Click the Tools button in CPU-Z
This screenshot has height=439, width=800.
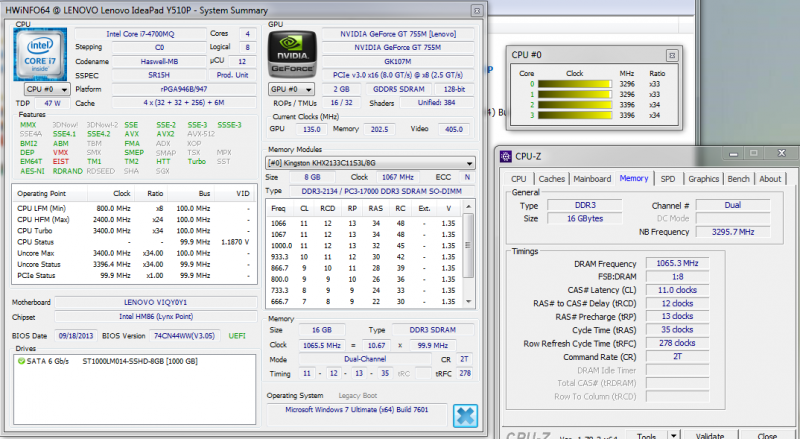click(x=646, y=435)
